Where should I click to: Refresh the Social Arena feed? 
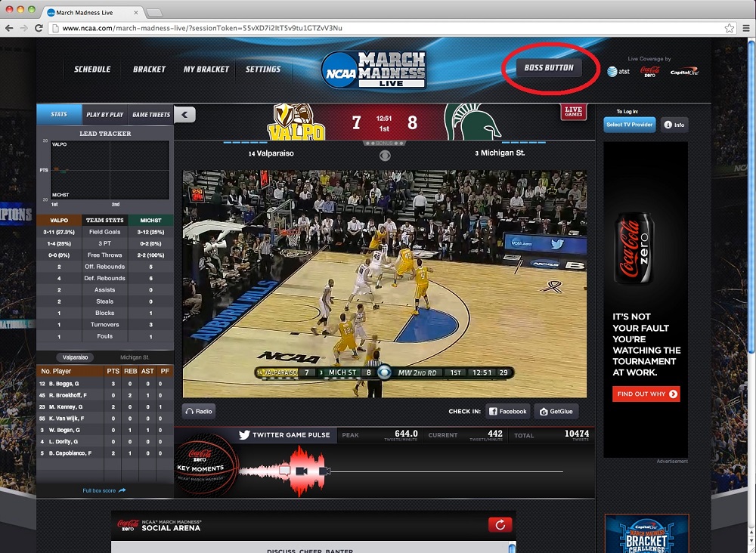coord(500,524)
